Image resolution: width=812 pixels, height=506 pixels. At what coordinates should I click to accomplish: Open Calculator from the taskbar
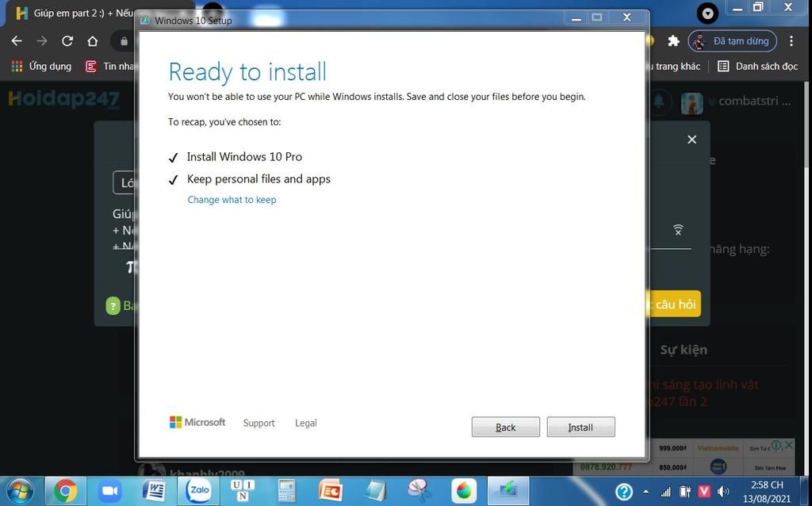pyautogui.click(x=286, y=491)
